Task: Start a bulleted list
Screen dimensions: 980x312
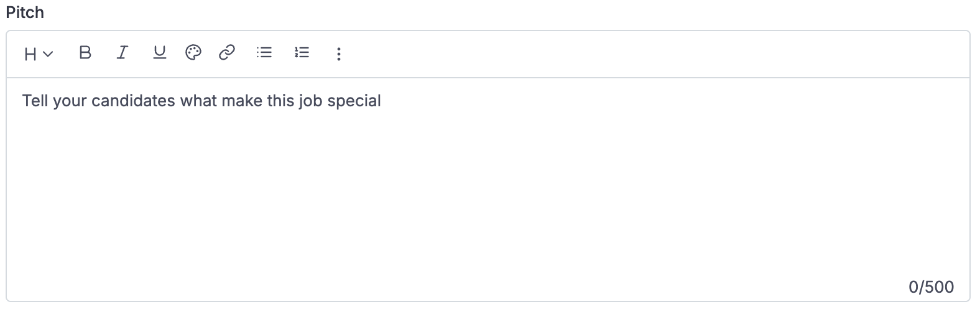Action: click(x=264, y=53)
